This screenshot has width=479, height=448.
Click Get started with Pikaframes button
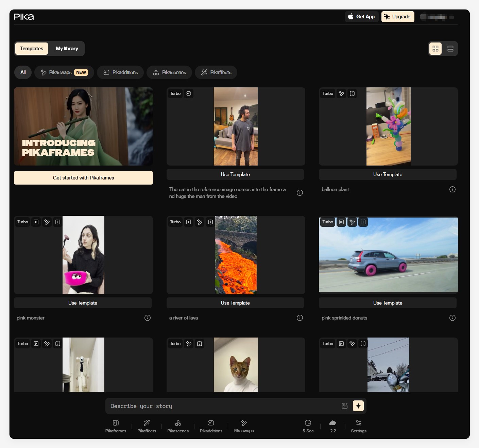pos(83,178)
